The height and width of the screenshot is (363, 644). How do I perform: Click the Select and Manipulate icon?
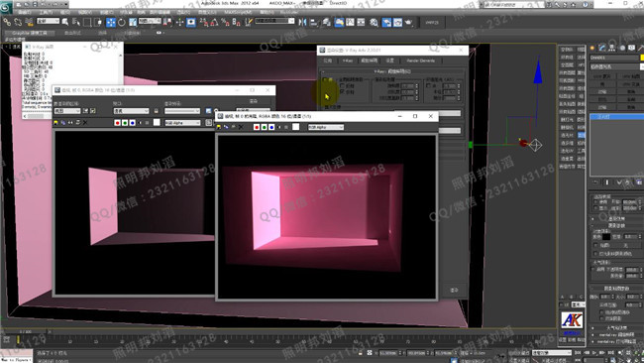click(x=180, y=22)
